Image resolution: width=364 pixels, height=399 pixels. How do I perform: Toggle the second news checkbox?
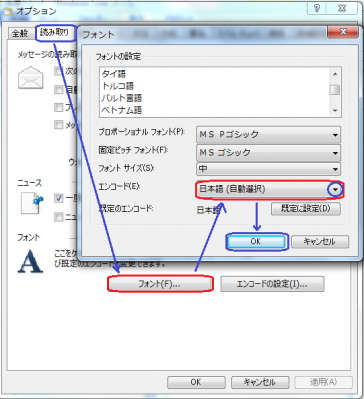click(58, 217)
